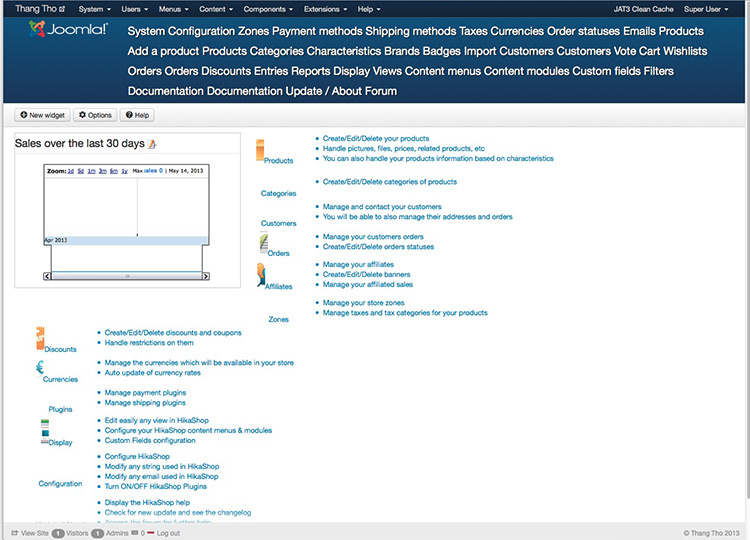Open Filters in HikaShop menu
This screenshot has height=540, width=750.
click(658, 71)
